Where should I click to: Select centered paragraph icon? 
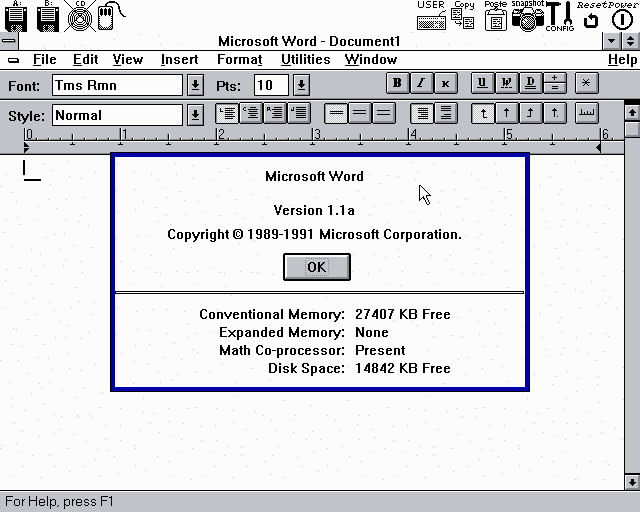pyautogui.click(x=251, y=113)
